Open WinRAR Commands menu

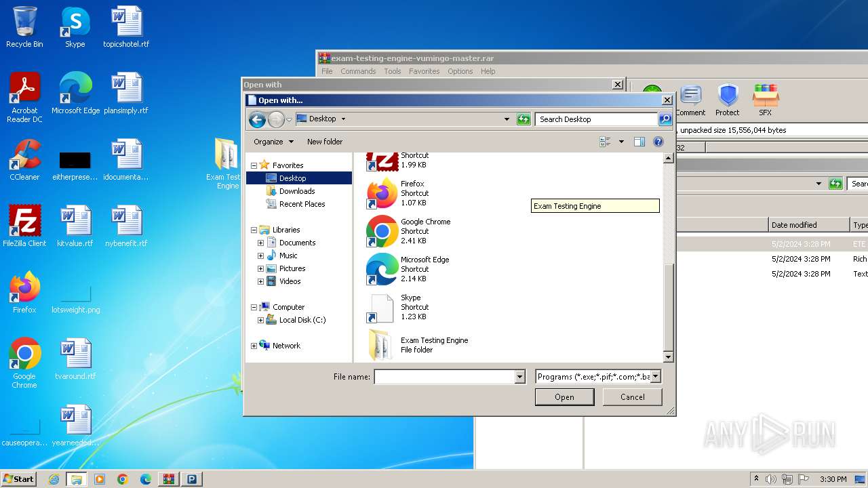pos(358,71)
